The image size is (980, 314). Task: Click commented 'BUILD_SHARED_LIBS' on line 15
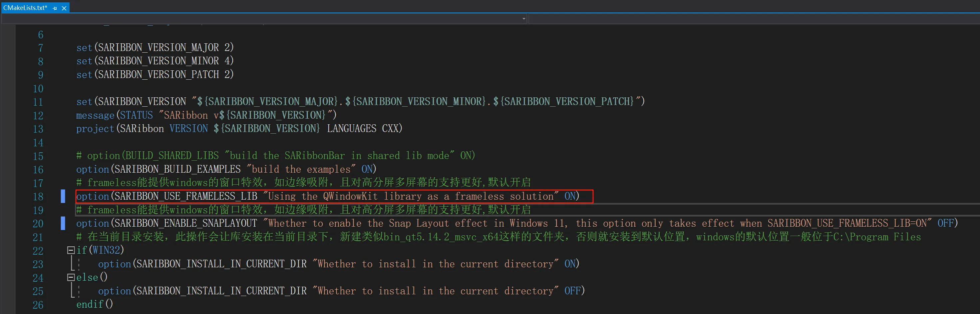172,156
